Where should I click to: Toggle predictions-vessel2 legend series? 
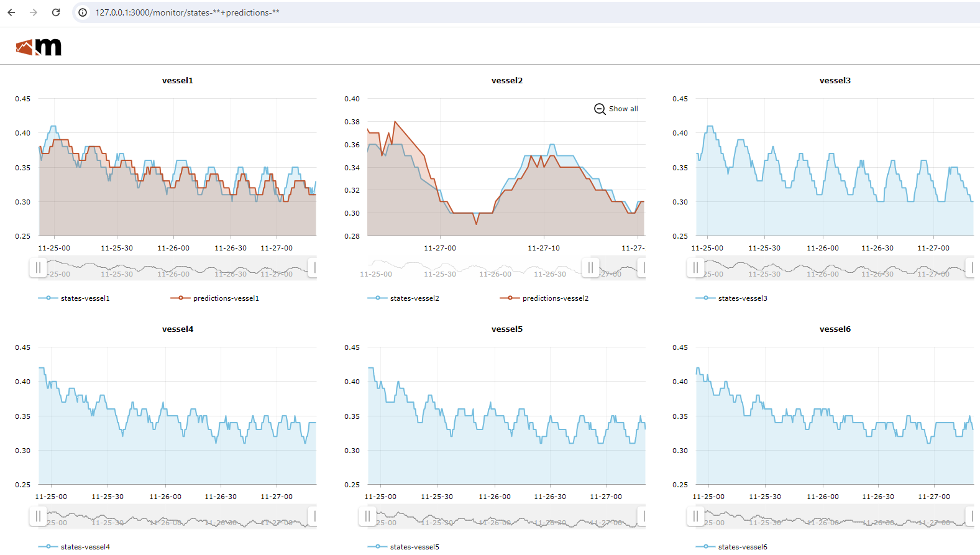[x=544, y=298]
